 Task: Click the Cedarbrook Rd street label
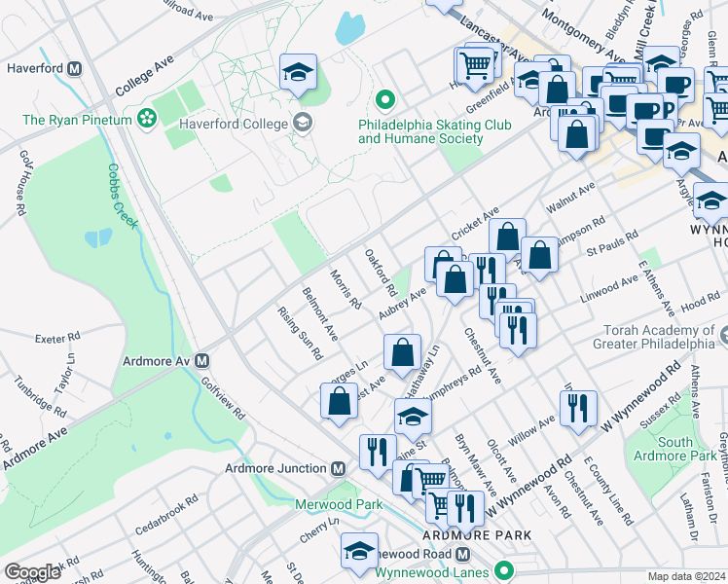(166, 514)
